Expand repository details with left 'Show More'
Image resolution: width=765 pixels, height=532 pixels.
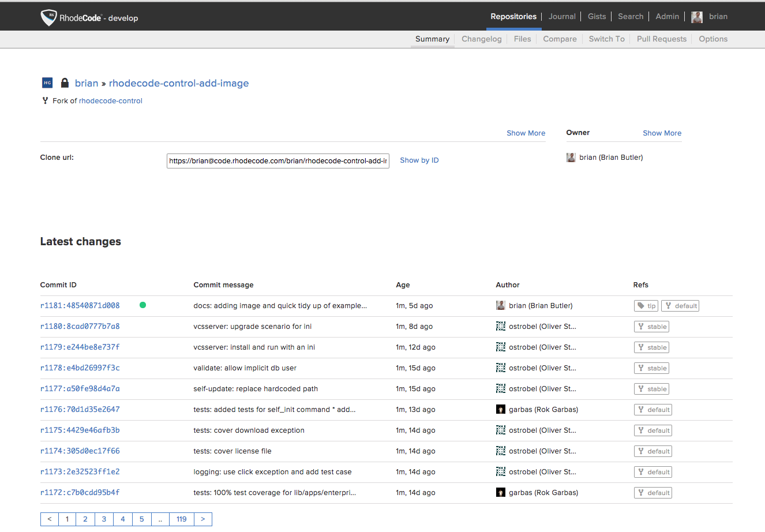click(x=526, y=133)
